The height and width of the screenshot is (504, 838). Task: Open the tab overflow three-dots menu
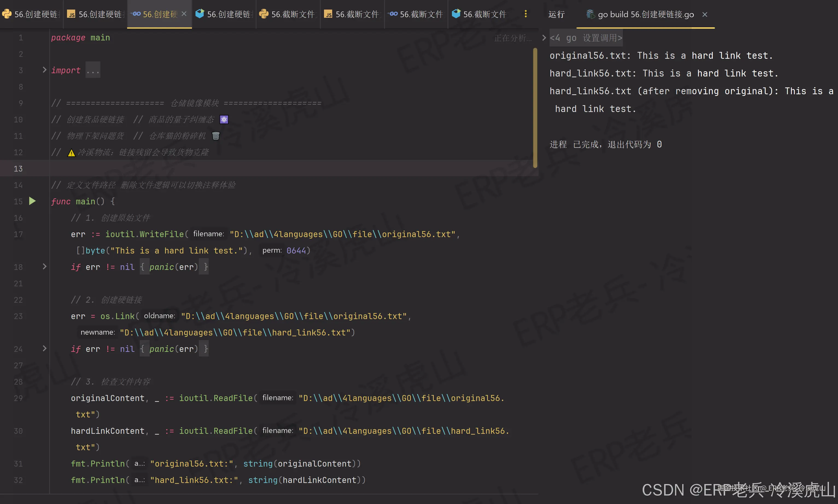[x=525, y=14]
